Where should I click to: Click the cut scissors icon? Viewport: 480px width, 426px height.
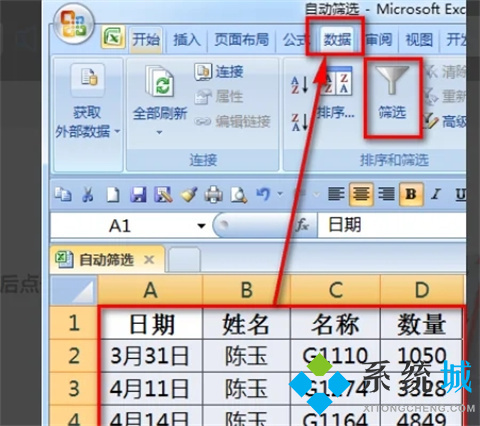88,194
